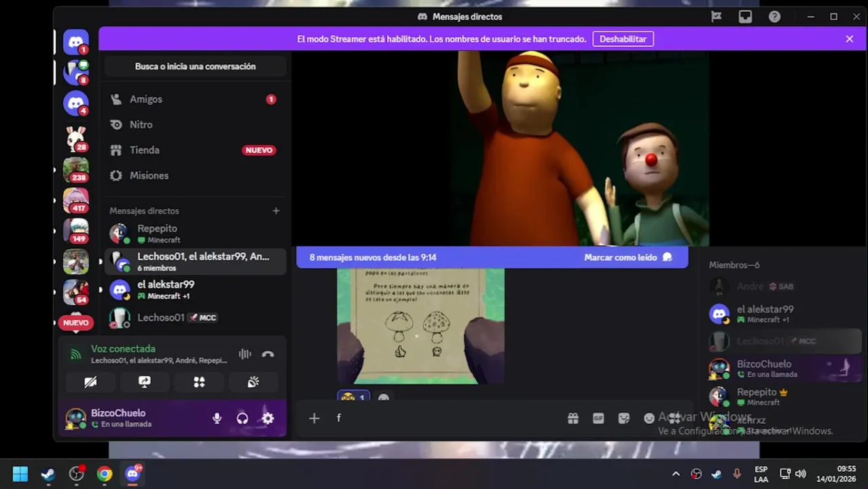Viewport: 868px width, 489px height.
Task: Open Discord home direct messages icon
Action: point(75,42)
